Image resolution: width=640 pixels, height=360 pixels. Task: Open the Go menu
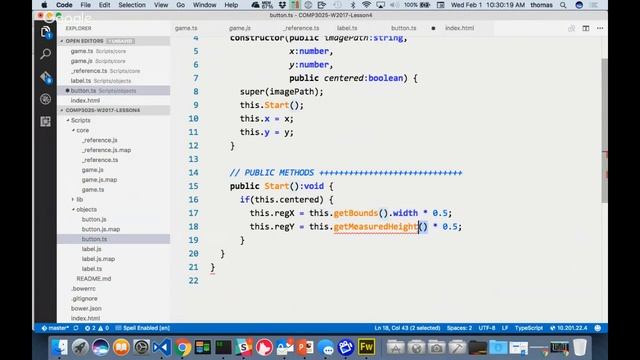pos(180,5)
